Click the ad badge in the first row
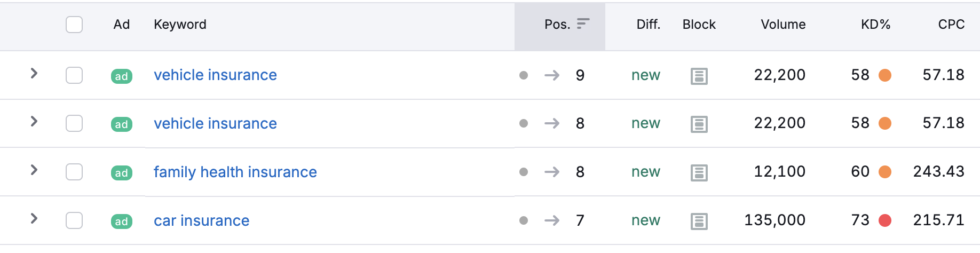Viewport: 980px width, 253px height. (x=122, y=76)
